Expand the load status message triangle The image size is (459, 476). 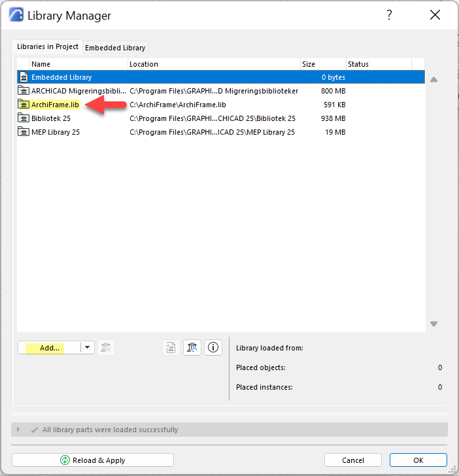coord(18,430)
